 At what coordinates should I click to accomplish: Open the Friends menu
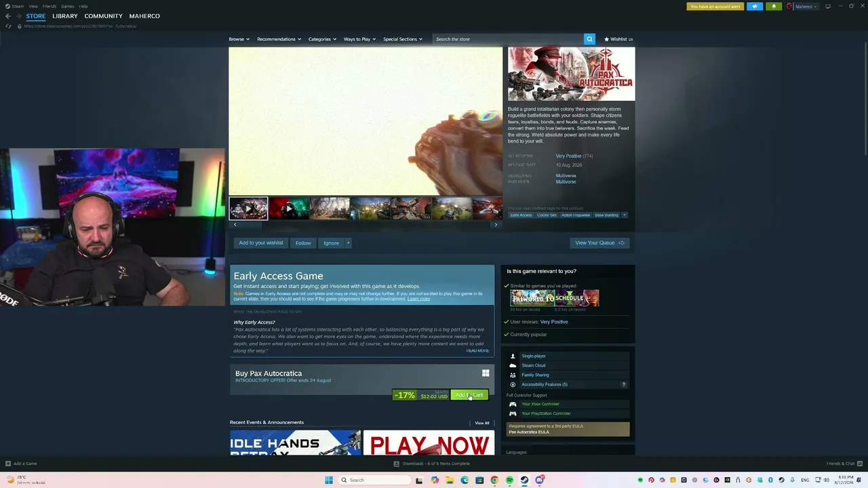(50, 6)
